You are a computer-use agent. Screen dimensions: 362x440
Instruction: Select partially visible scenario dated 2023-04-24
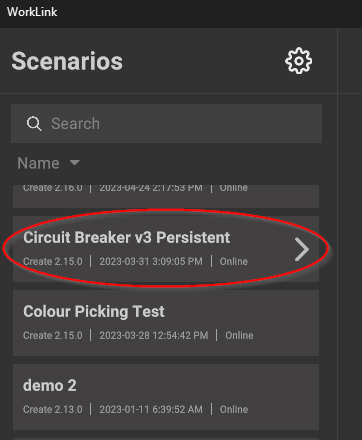coord(166,196)
